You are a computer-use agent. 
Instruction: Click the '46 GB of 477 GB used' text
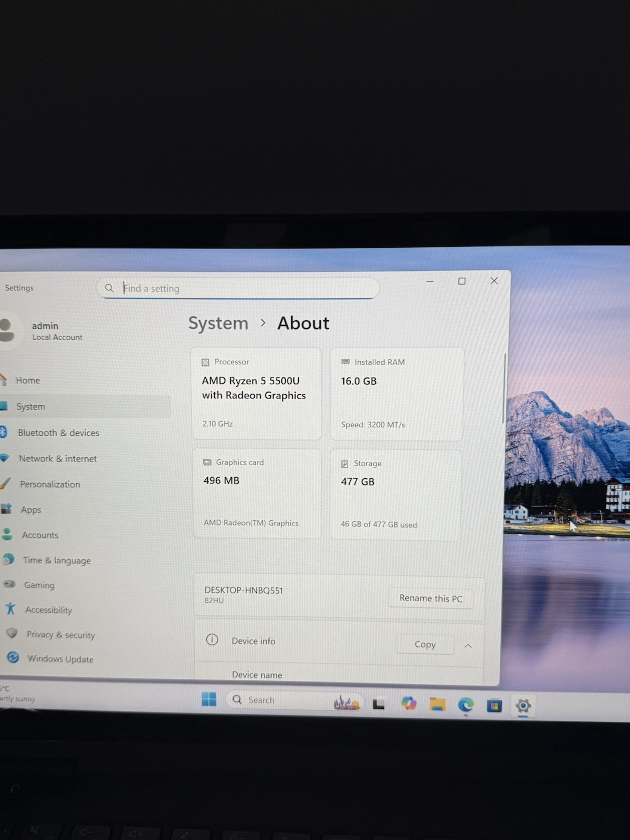click(x=379, y=524)
